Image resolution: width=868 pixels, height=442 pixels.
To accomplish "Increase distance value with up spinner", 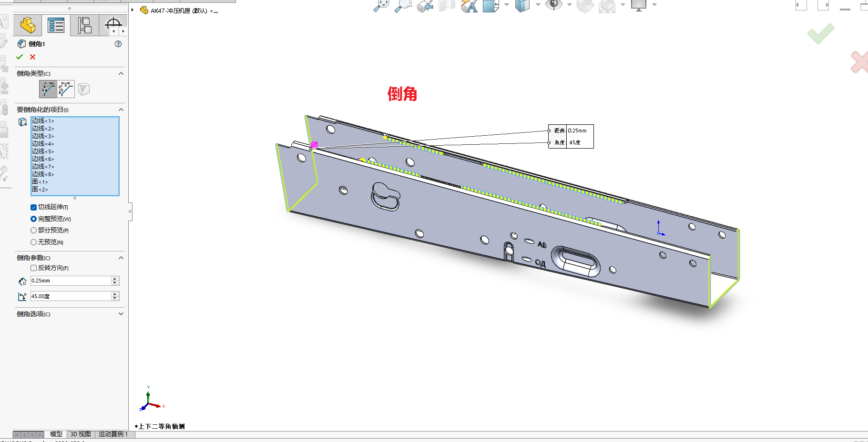I will pos(115,279).
